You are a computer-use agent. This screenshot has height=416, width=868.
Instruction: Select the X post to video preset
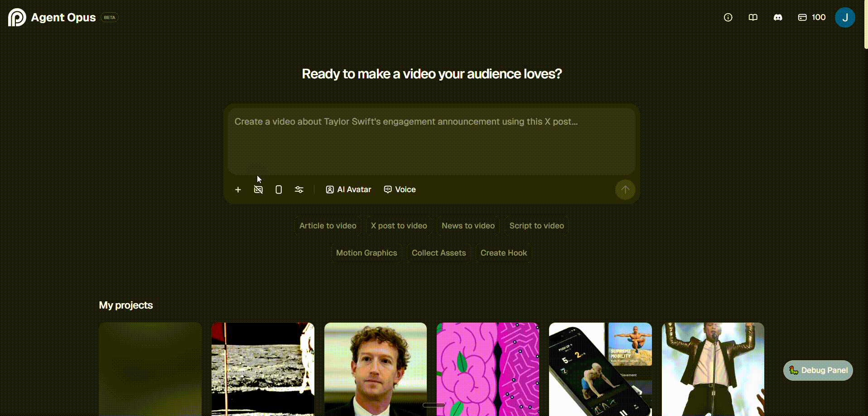(x=399, y=226)
